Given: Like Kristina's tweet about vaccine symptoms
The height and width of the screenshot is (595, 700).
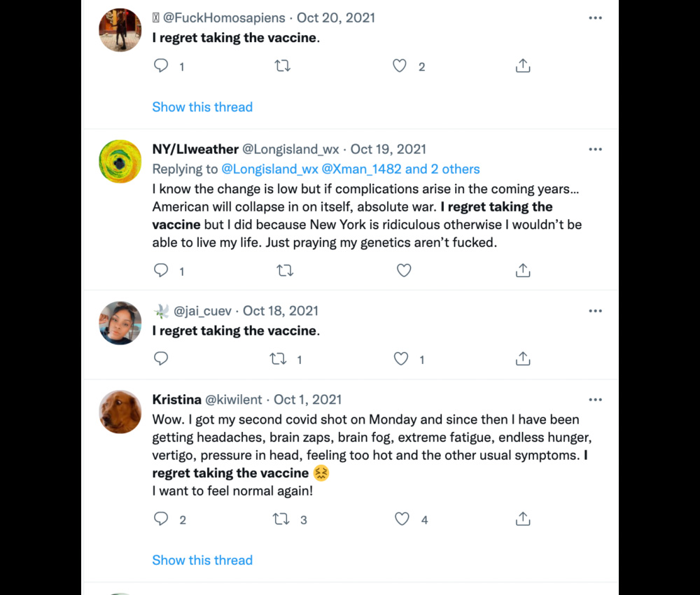Looking at the screenshot, I should coord(402,519).
